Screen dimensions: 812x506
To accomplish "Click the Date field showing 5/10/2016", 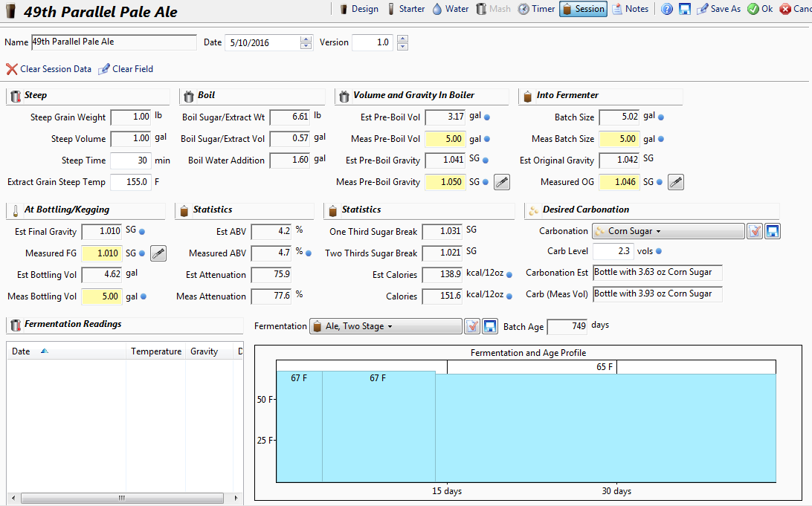I will pos(262,42).
